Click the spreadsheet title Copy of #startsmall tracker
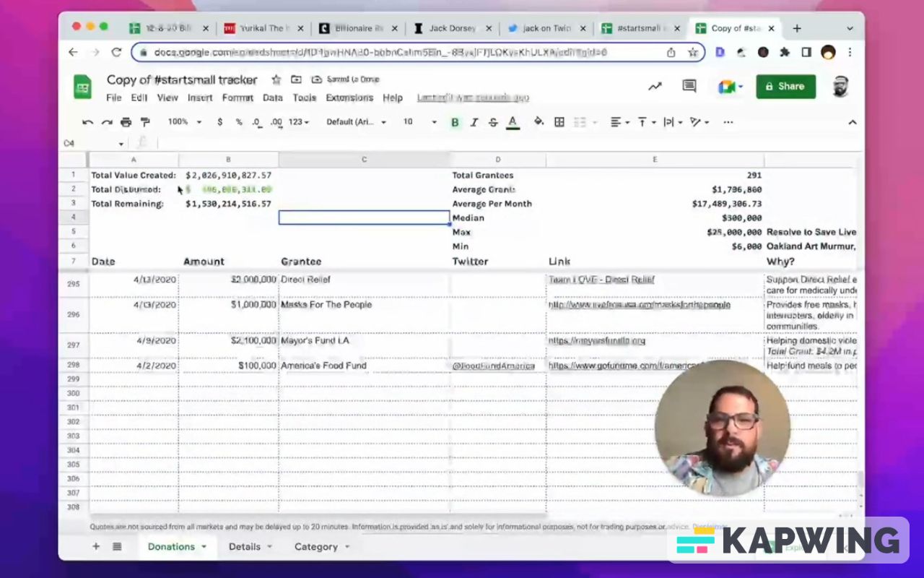The height and width of the screenshot is (578, 924). pos(182,79)
